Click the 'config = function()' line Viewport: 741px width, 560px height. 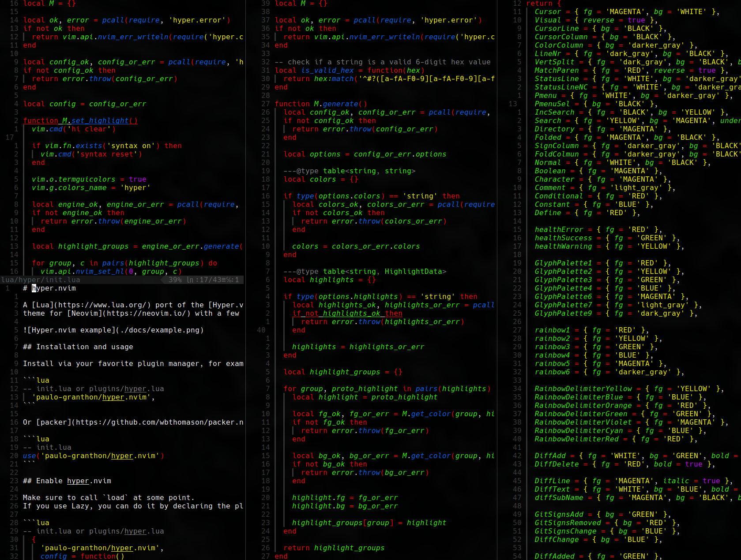(x=83, y=556)
